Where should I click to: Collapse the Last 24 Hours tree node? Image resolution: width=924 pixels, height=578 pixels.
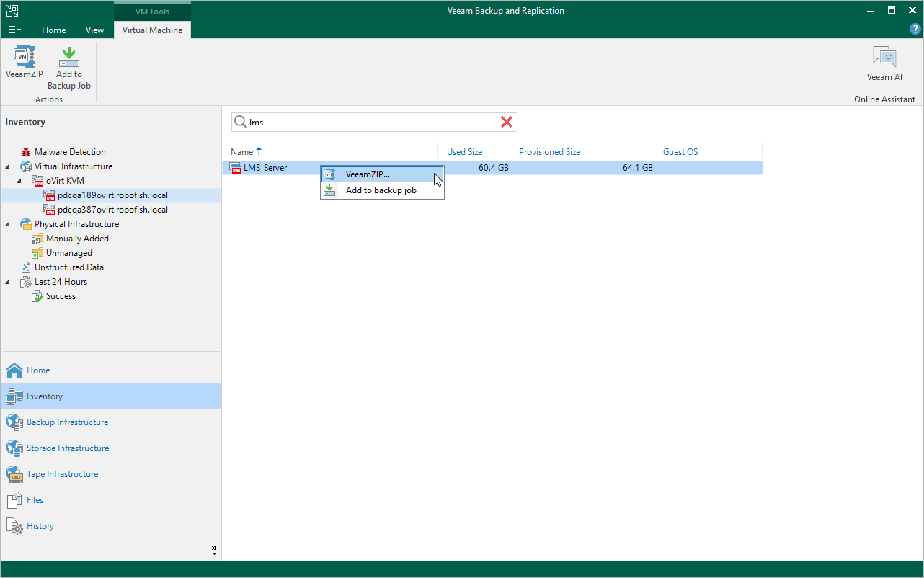coord(7,282)
